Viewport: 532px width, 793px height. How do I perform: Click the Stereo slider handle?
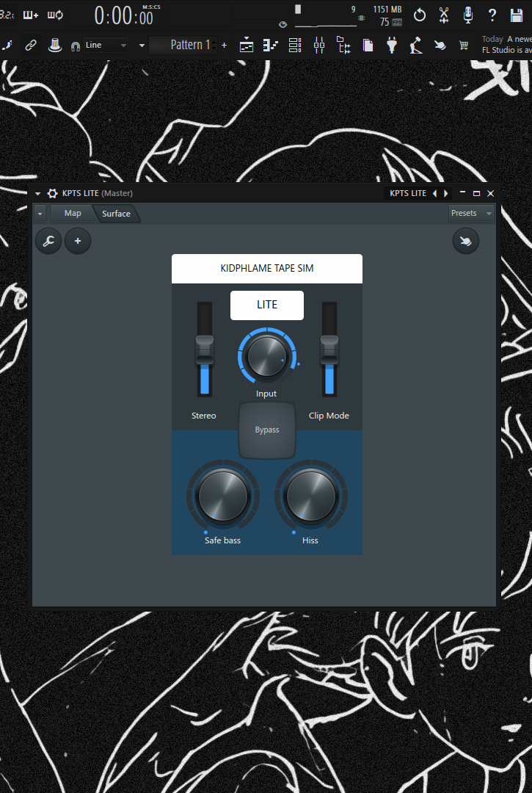point(204,350)
